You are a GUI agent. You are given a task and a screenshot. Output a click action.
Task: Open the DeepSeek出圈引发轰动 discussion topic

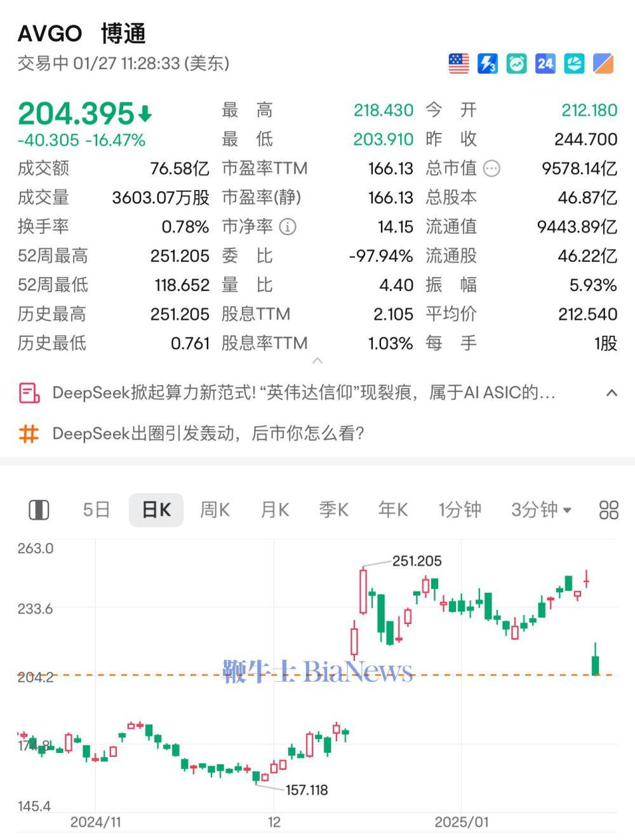click(x=208, y=434)
